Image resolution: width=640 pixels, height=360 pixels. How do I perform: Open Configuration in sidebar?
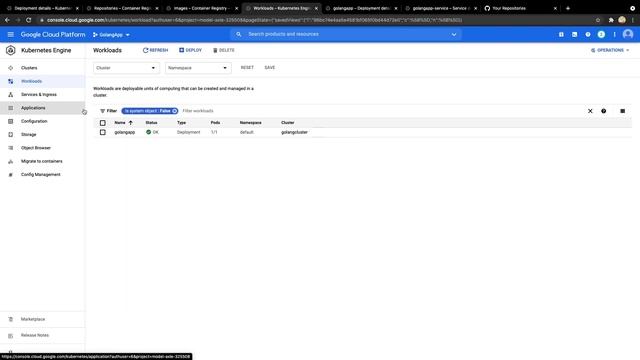pos(42,121)
